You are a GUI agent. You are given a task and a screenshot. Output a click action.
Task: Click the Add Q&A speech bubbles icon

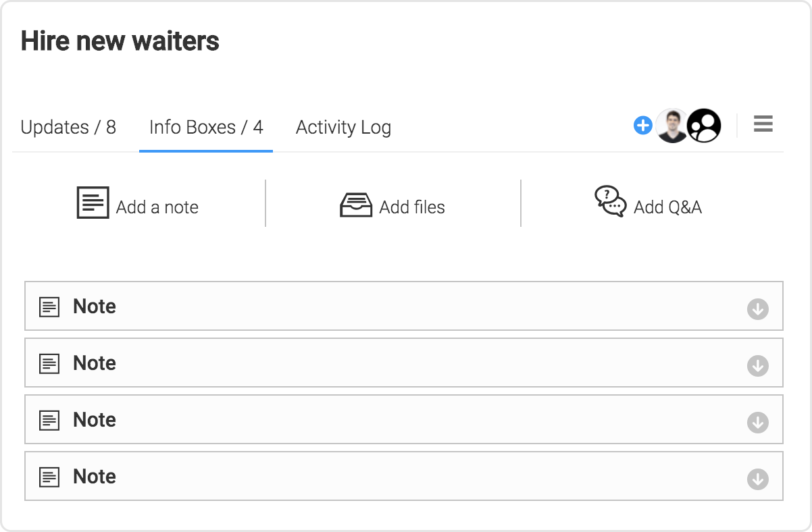pos(611,202)
